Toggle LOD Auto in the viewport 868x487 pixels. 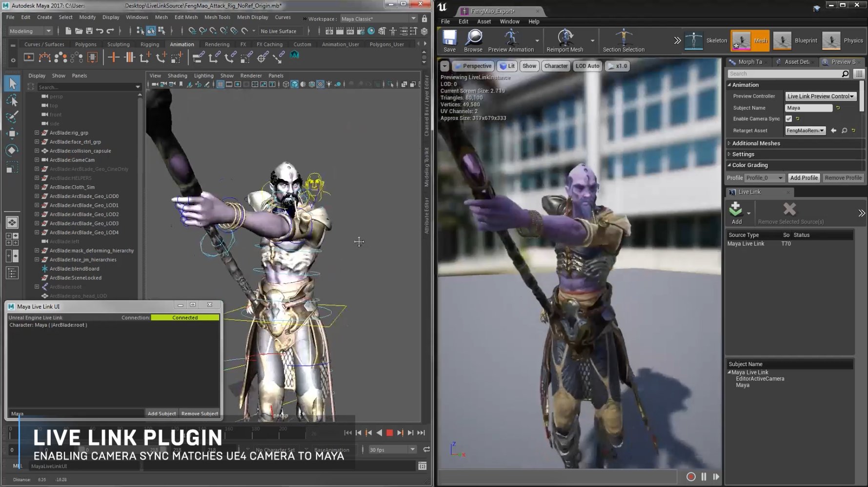point(587,66)
